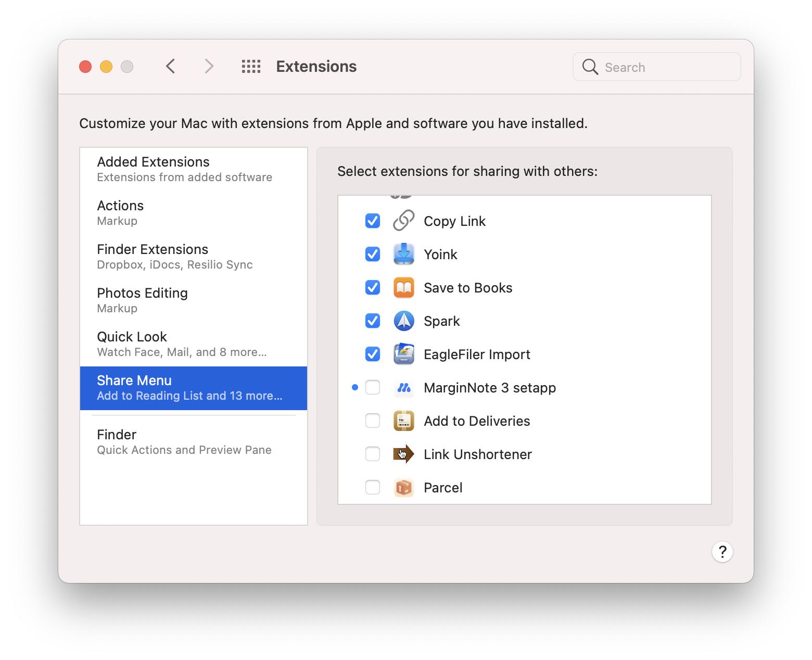Select the Share Menu category
This screenshot has width=812, height=660.
click(194, 388)
